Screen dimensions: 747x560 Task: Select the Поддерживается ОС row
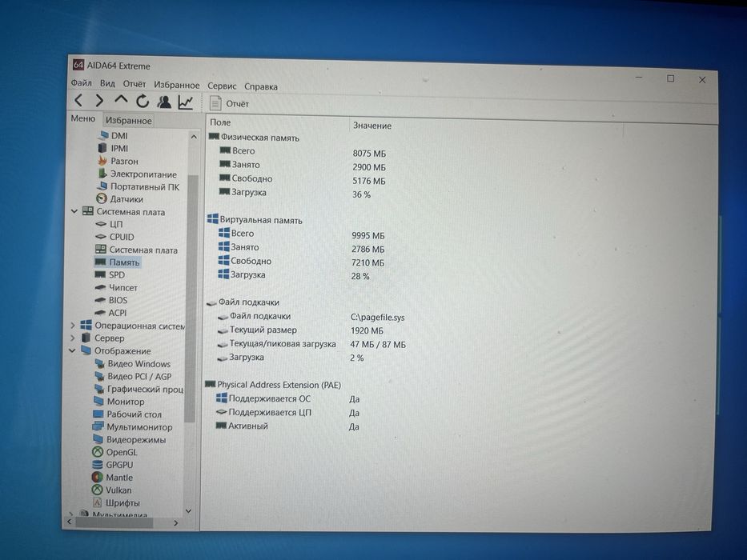pos(288,399)
